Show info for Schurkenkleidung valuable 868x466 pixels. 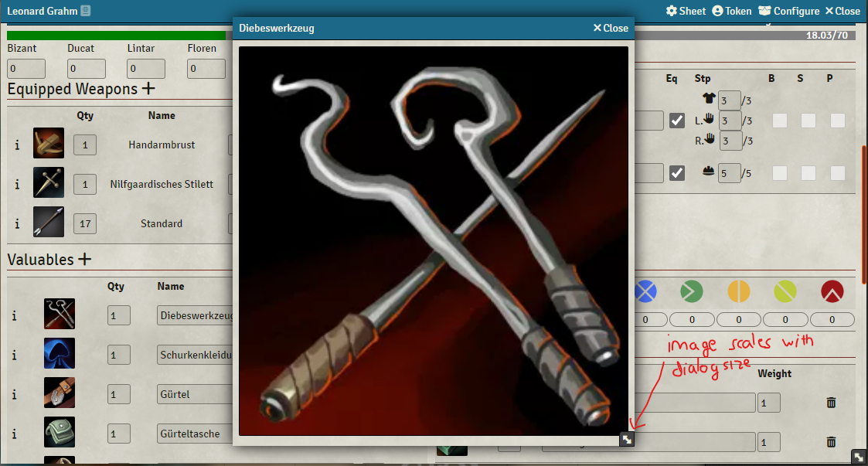tap(15, 355)
